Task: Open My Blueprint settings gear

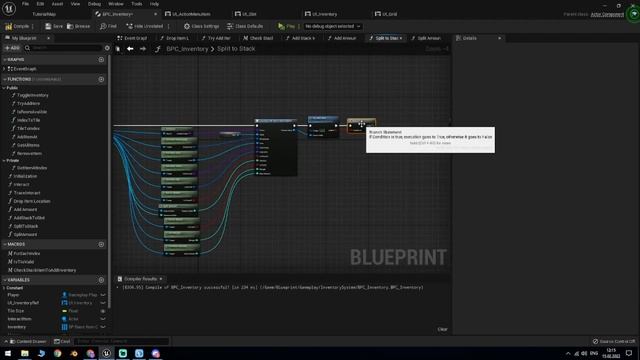Action: click(x=107, y=48)
